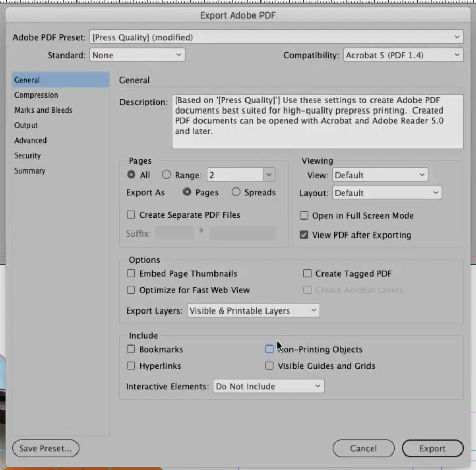Screen dimensions: 476x470
Task: Enable Visible Guides and Grids
Action: tap(269, 365)
